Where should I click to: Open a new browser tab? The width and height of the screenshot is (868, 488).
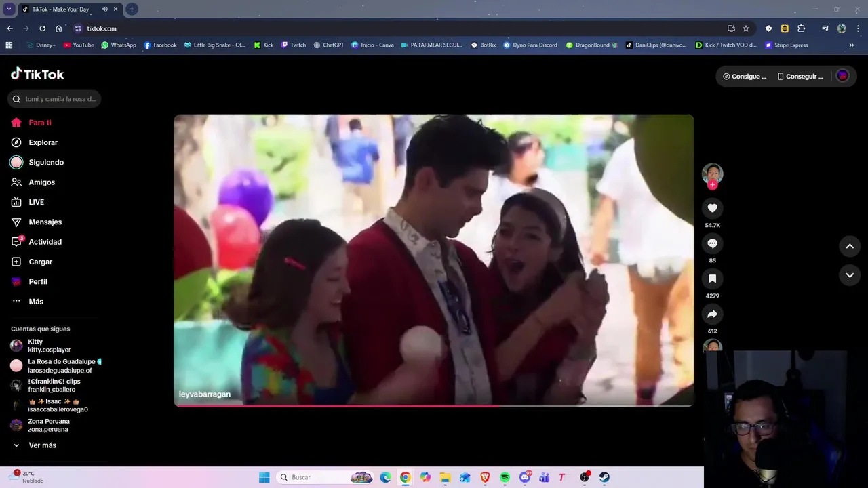click(132, 9)
